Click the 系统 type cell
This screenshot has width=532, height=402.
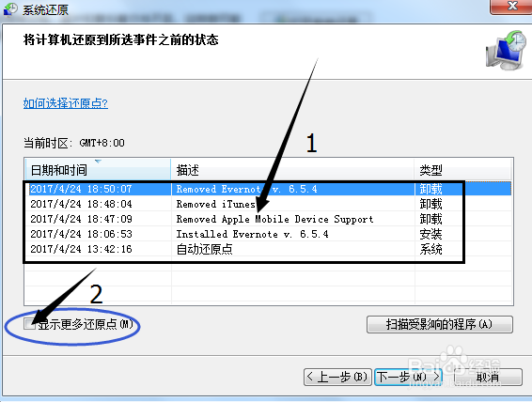point(430,249)
